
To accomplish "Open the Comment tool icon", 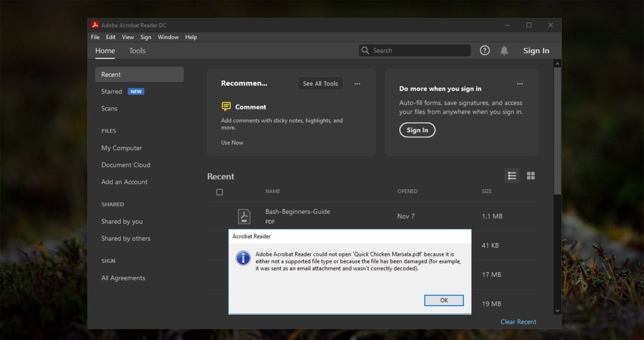I will coord(226,106).
